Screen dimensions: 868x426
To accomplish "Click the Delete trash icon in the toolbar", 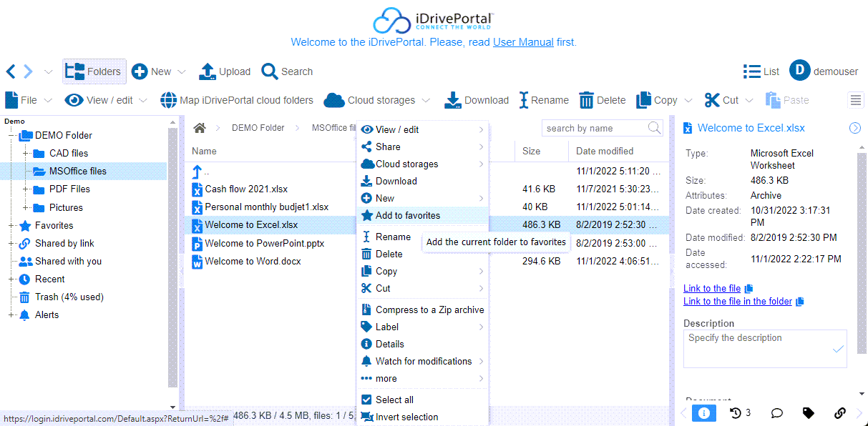I will coord(586,100).
